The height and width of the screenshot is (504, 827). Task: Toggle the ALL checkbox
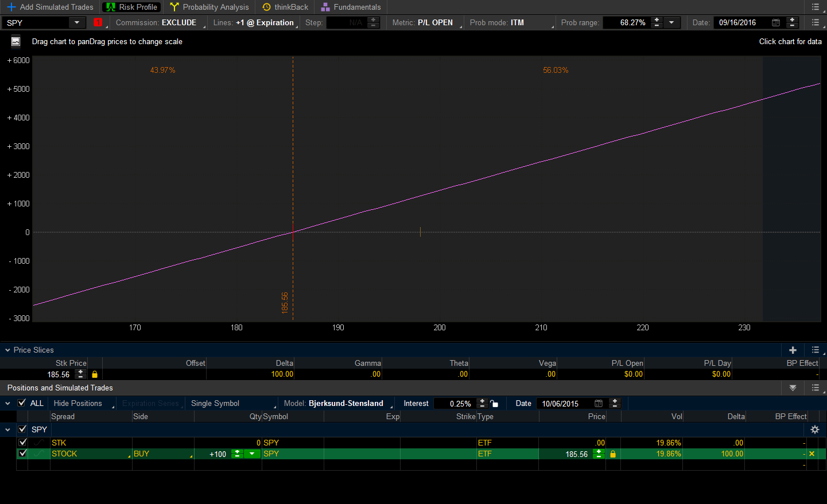(x=22, y=403)
